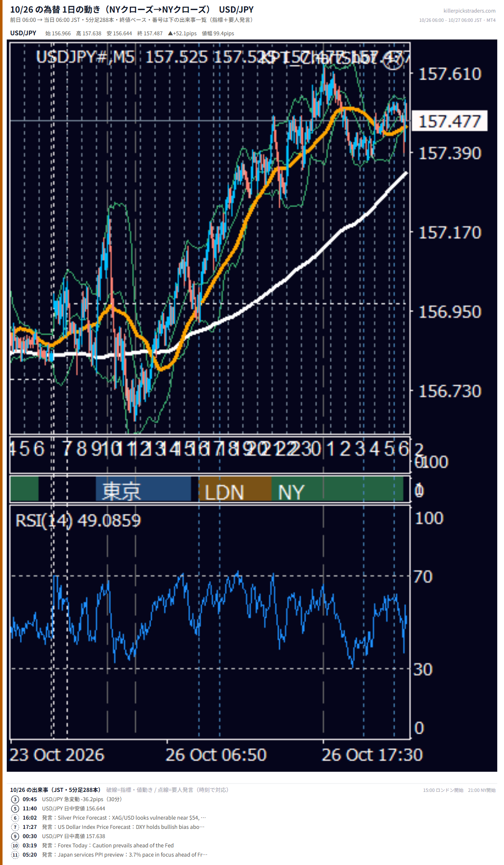Click the bold USD/JPY label above the chart
This screenshot has width=504, height=865.
click(23, 33)
